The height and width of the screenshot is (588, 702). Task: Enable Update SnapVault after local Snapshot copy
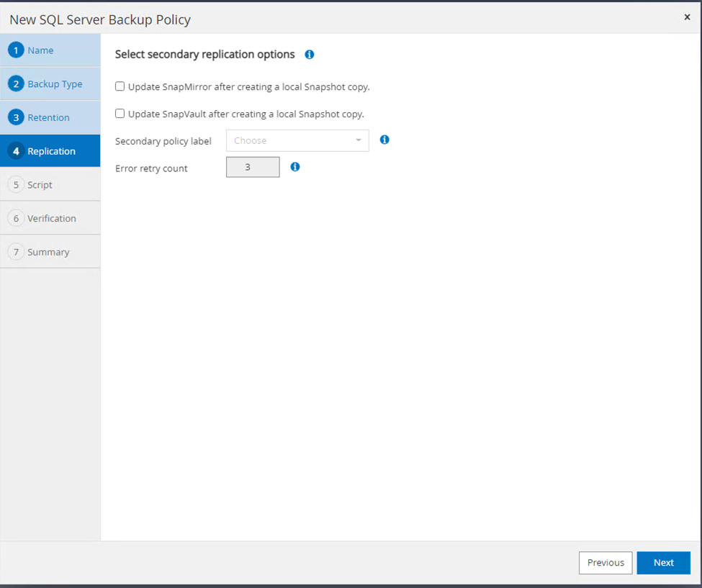coord(120,114)
